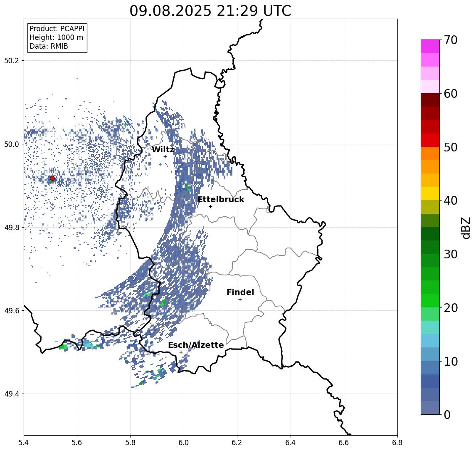This screenshot has width=476, height=451.
Task: Click the Ettelbruck station cross marker
Action: tap(210, 207)
